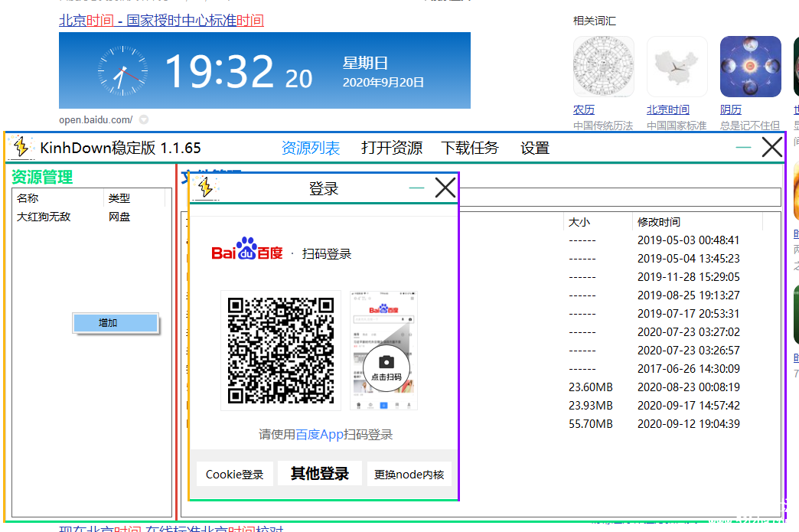Close the 登录 login dialog

445,188
